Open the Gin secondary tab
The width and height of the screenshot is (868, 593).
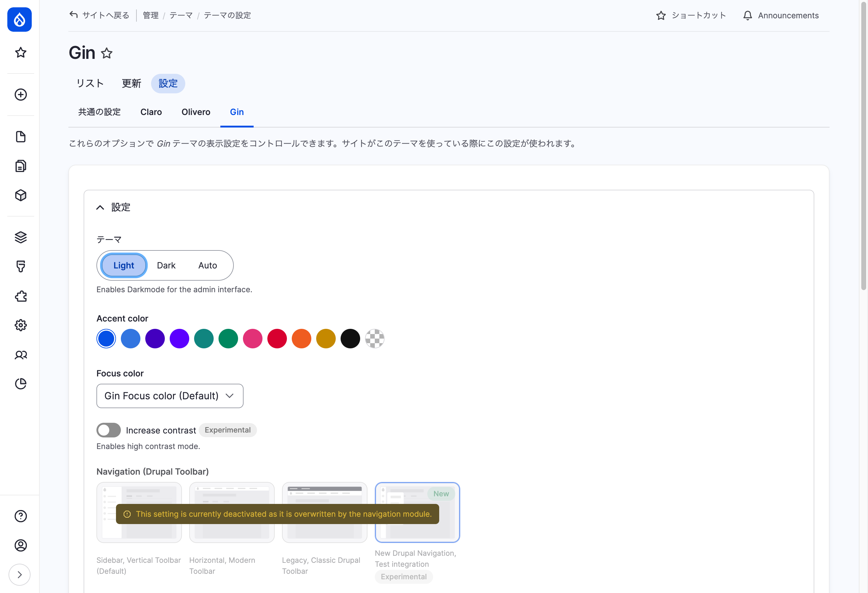pyautogui.click(x=237, y=112)
